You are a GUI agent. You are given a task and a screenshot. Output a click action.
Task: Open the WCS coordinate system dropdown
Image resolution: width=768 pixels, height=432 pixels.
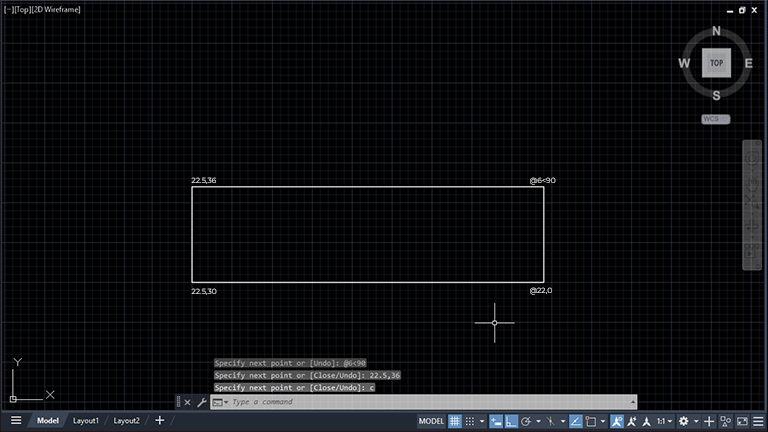click(x=716, y=119)
